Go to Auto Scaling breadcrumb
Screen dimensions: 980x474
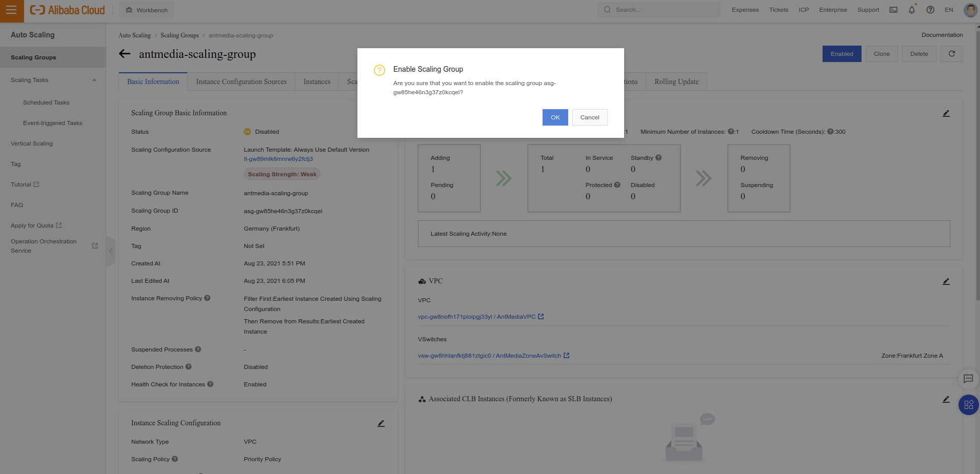pos(135,35)
